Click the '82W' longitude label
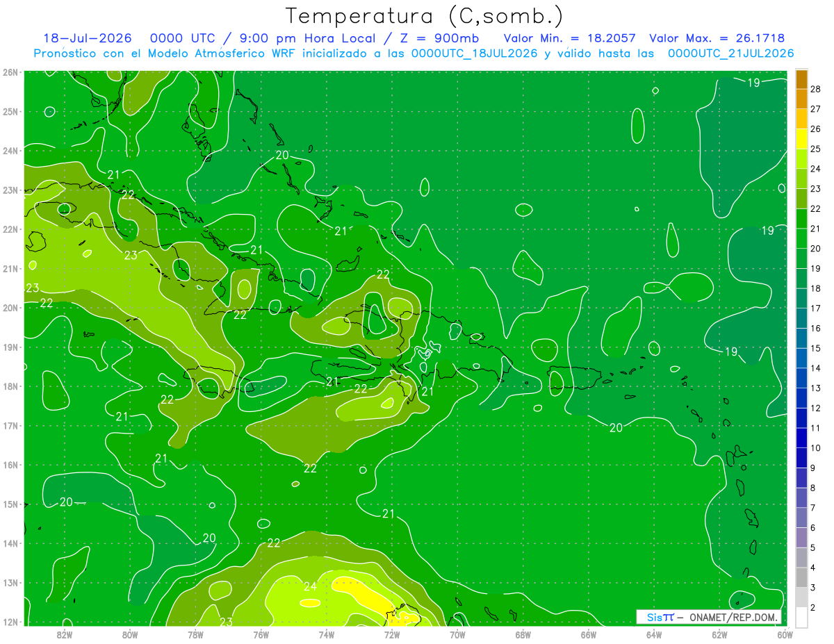Screen dimensions: 834x644 65,634
